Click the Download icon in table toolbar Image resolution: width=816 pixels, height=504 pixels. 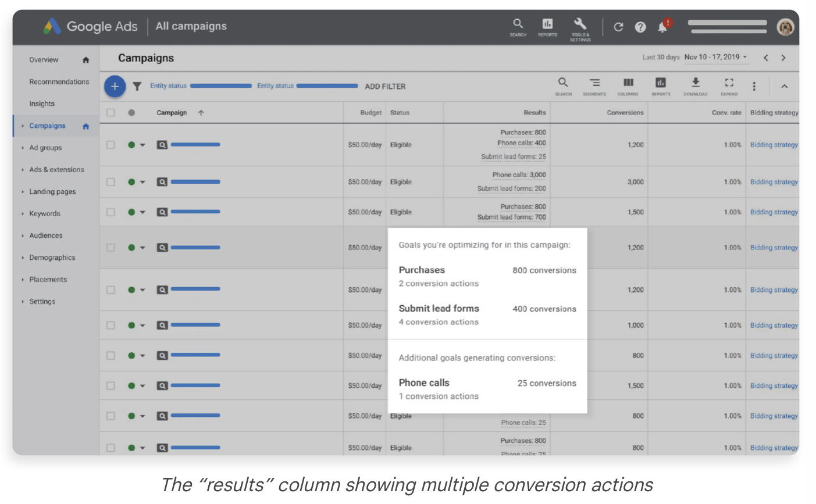coord(695,86)
